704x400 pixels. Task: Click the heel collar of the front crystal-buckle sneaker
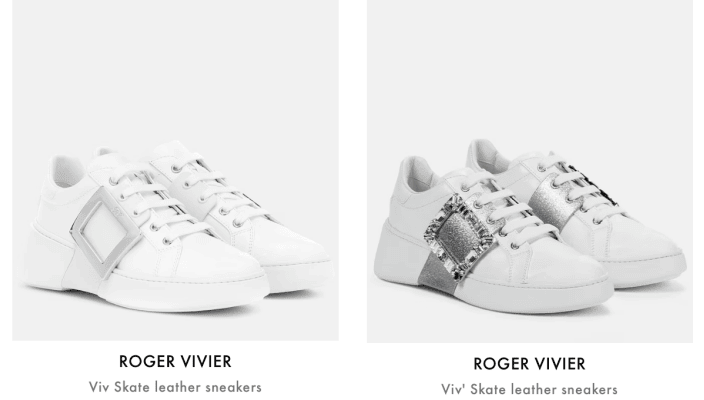click(415, 175)
